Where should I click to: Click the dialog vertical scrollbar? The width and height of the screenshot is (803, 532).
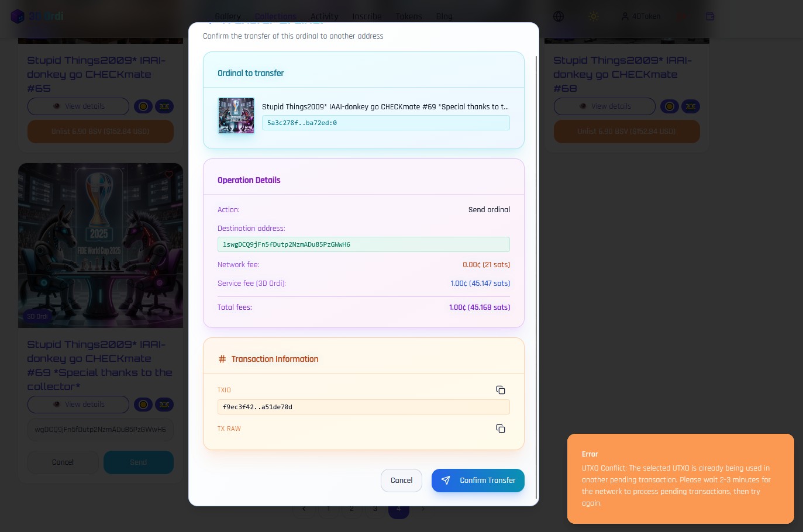[x=536, y=278]
